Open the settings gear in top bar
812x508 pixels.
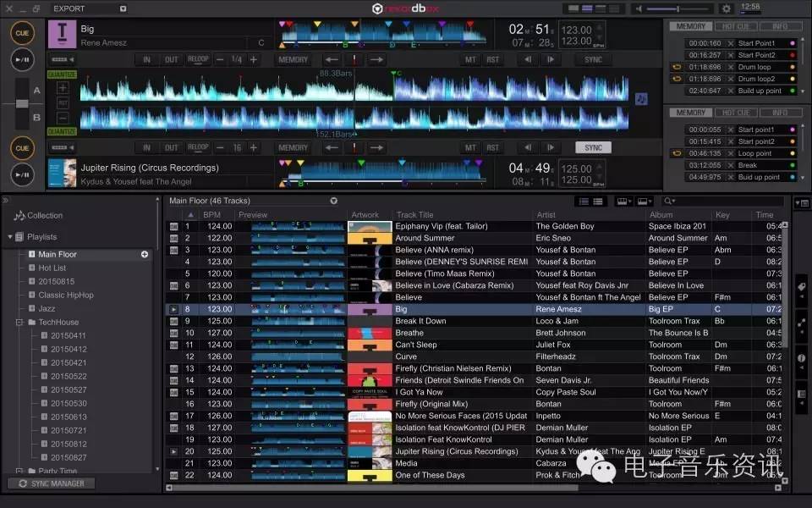pos(726,8)
